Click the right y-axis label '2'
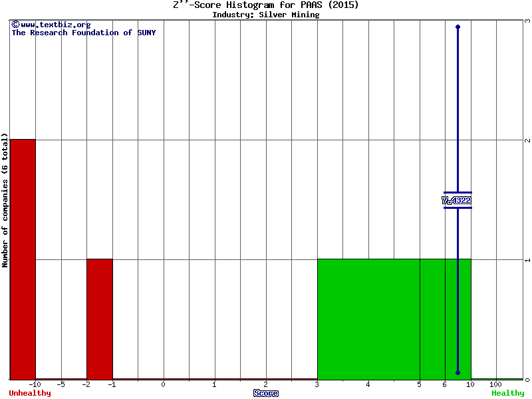 click(x=527, y=140)
